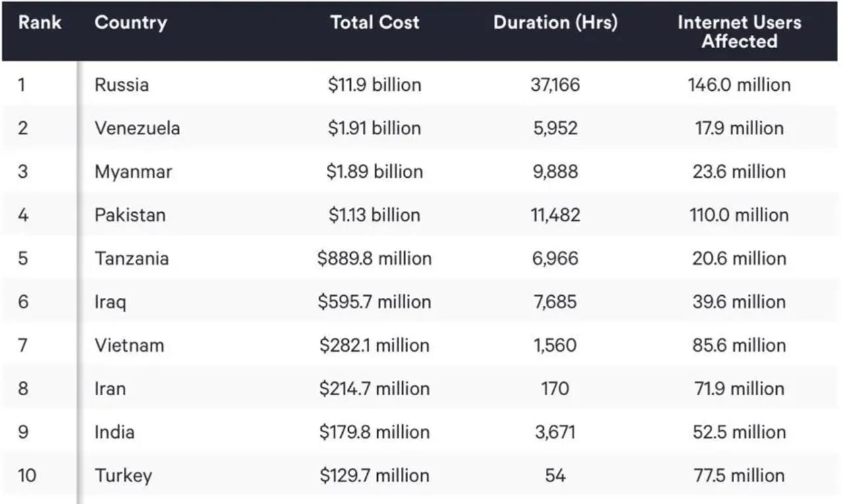Select the Duration (Hrs) column header
The width and height of the screenshot is (844, 504).
555,22
